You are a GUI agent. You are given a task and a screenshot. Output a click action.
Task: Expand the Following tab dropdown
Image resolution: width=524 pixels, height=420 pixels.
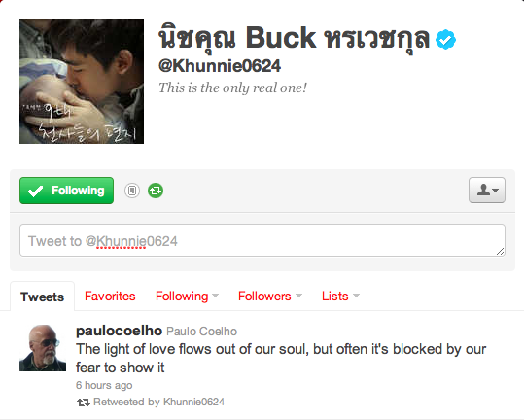tap(187, 296)
